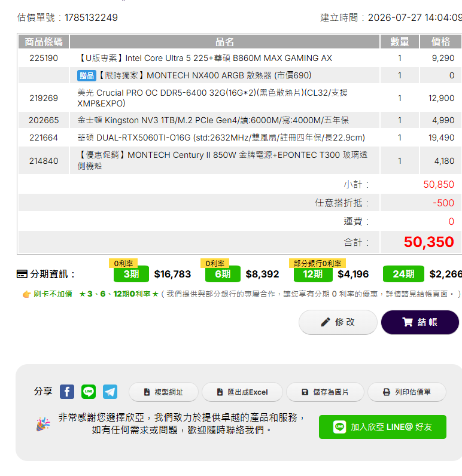Viewport: 462px width, 476px height.
Task: Click the price 4,180
Action: point(444,161)
